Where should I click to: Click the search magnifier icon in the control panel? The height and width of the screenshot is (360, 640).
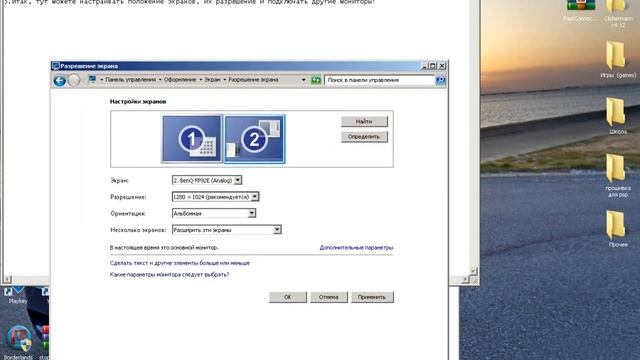point(440,80)
